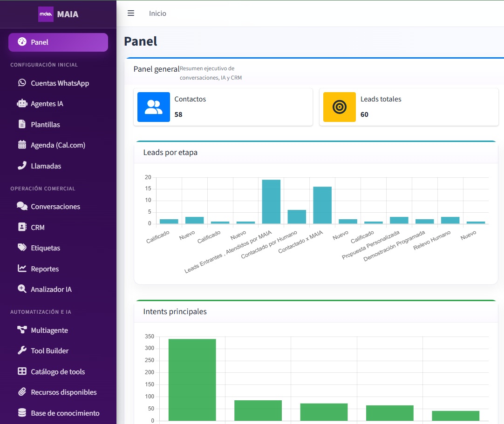Click the tallest Leads por etapa bar

[271, 202]
